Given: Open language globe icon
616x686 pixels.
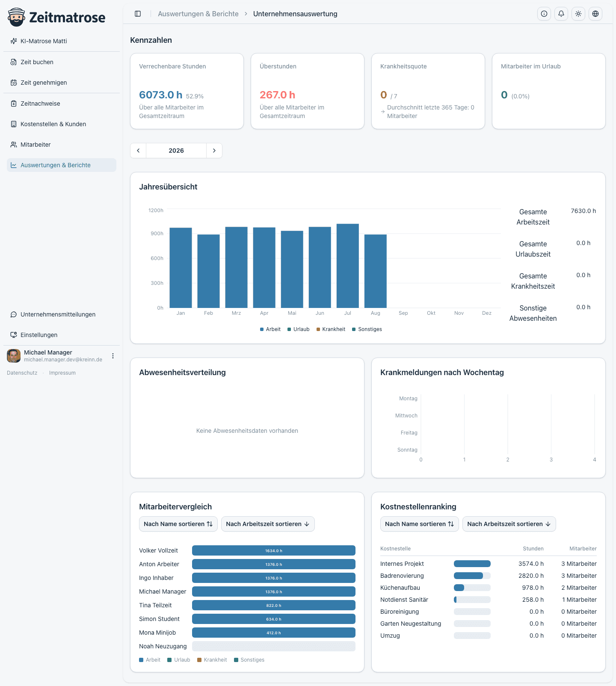Looking at the screenshot, I should pos(595,14).
